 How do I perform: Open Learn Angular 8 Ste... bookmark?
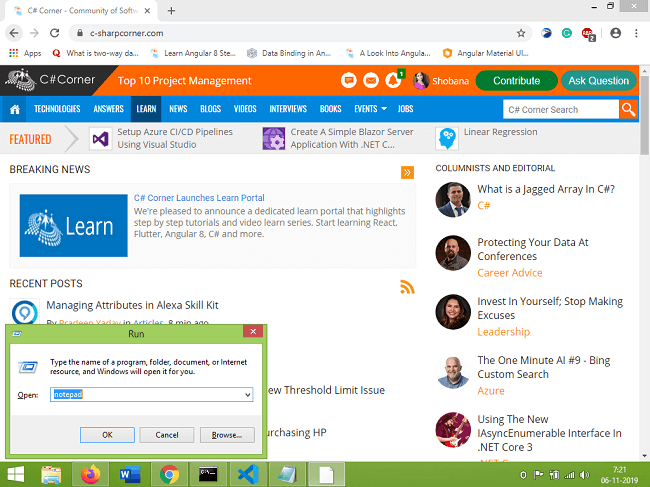[x=194, y=53]
